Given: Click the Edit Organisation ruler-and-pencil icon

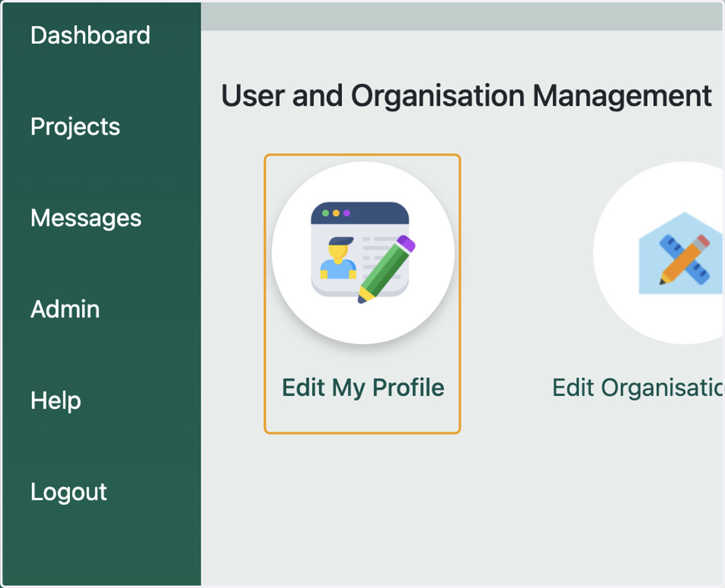Looking at the screenshot, I should pos(659,253).
